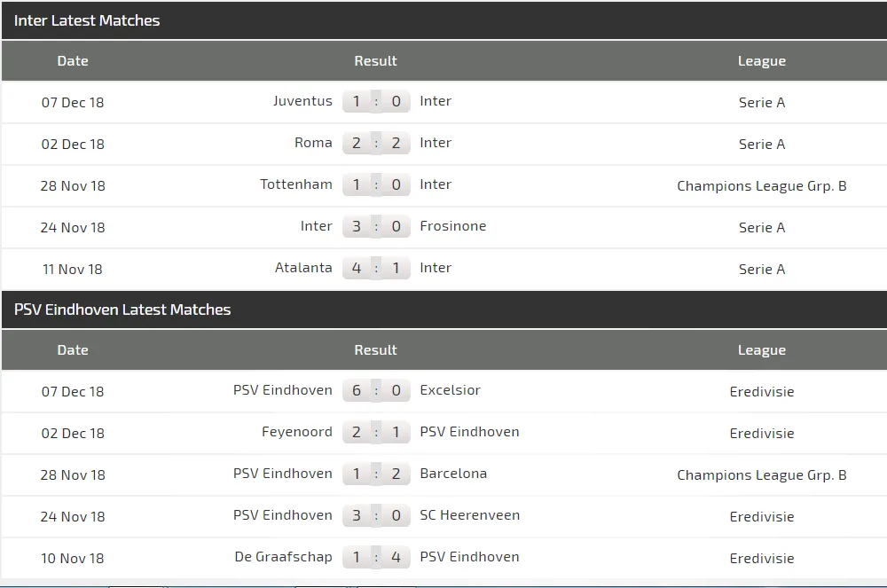Click the PSV Eindhoven Latest Matches header

point(122,310)
